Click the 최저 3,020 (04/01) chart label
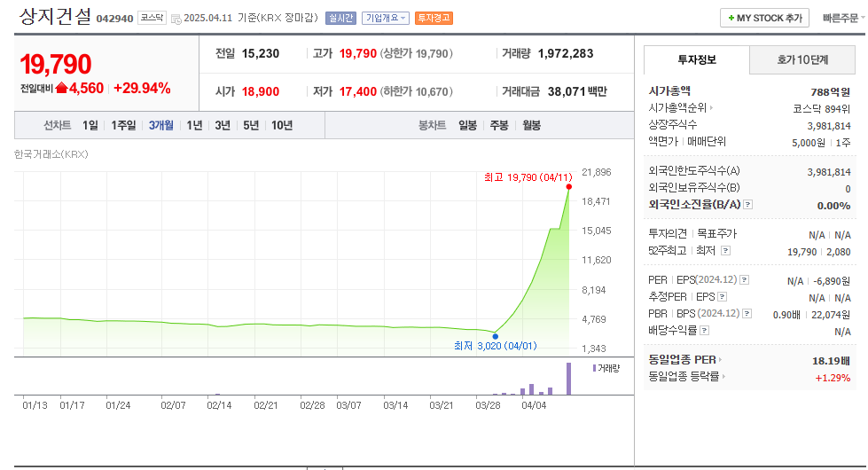 point(496,346)
